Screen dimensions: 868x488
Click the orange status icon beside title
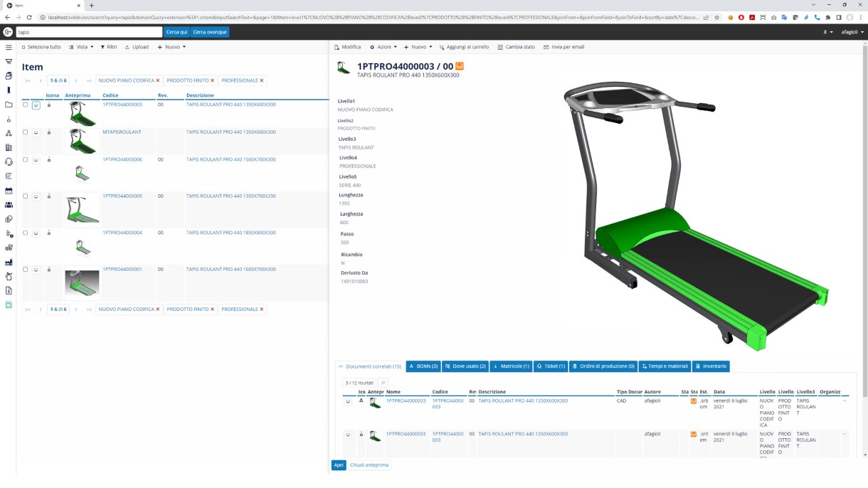pos(460,66)
